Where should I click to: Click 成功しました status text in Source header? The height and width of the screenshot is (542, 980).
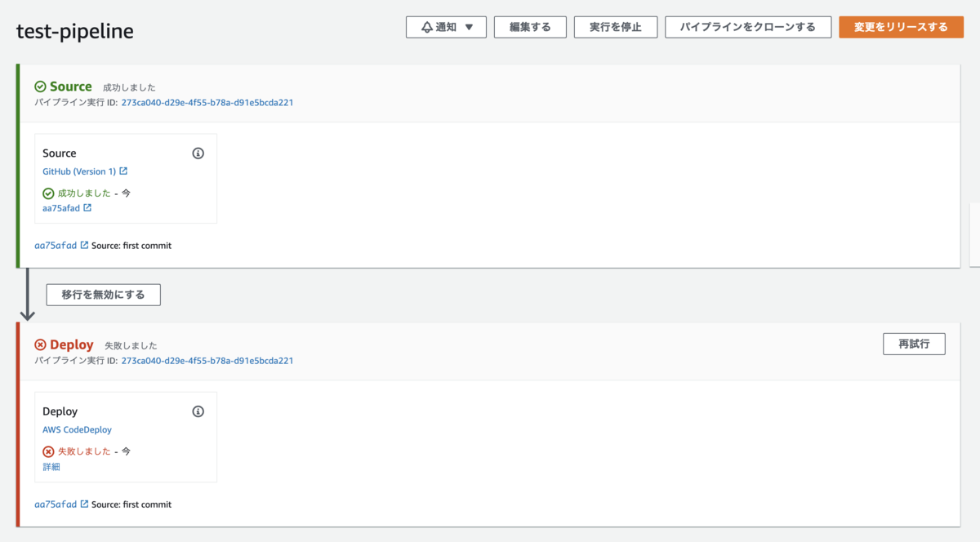click(129, 87)
